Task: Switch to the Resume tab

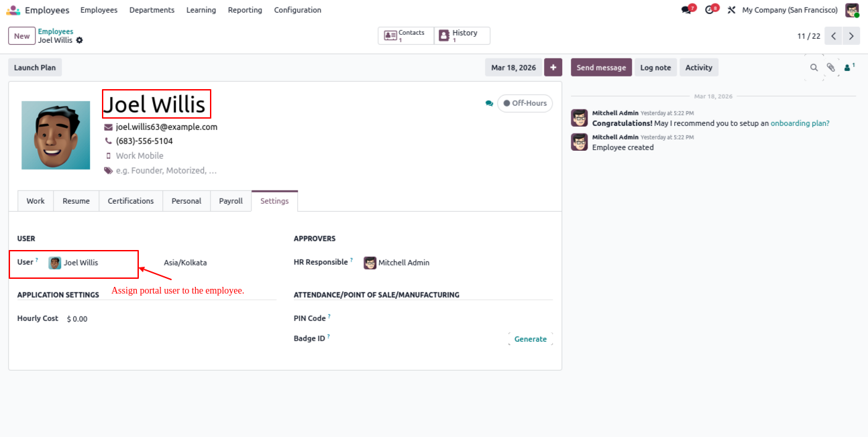Action: click(76, 201)
